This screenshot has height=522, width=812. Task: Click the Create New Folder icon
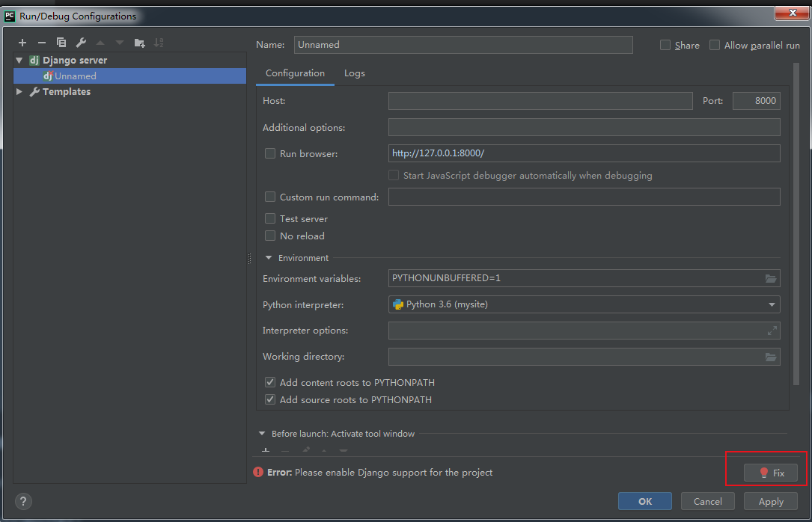pyautogui.click(x=139, y=43)
